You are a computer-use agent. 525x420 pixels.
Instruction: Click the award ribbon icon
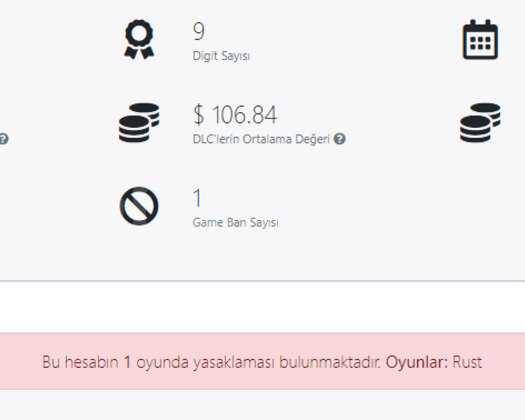point(139,40)
